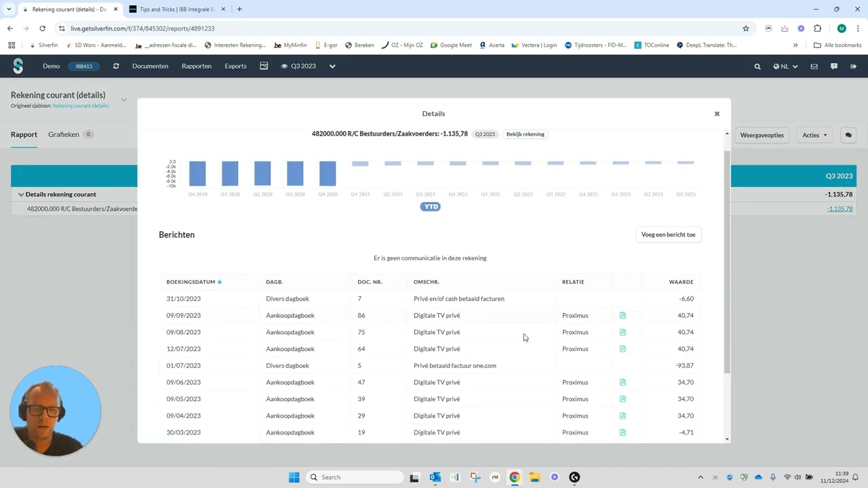The width and height of the screenshot is (868, 488).
Task: Open the Rapporten menu
Action: [197, 66]
